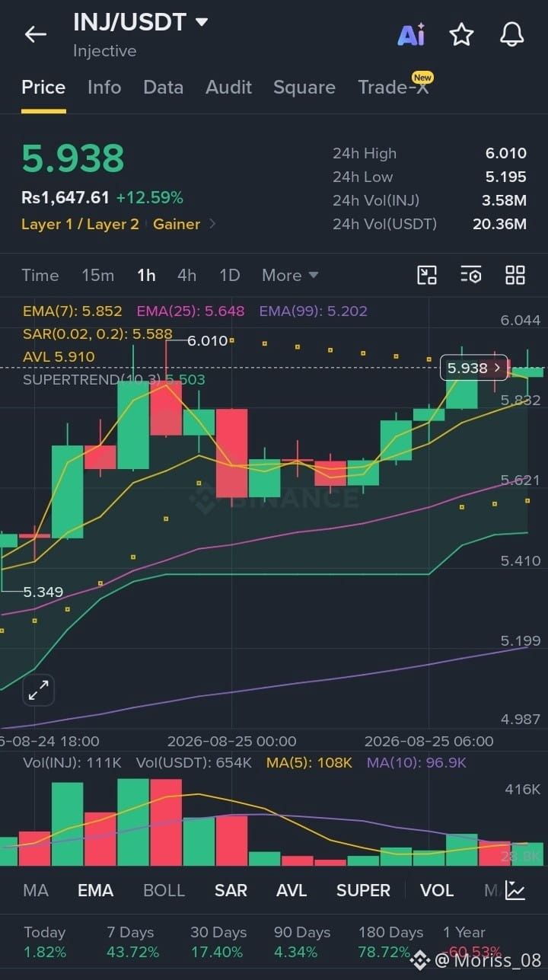Toggle the MA indicator
Screen dimensions: 548x980
click(x=36, y=890)
